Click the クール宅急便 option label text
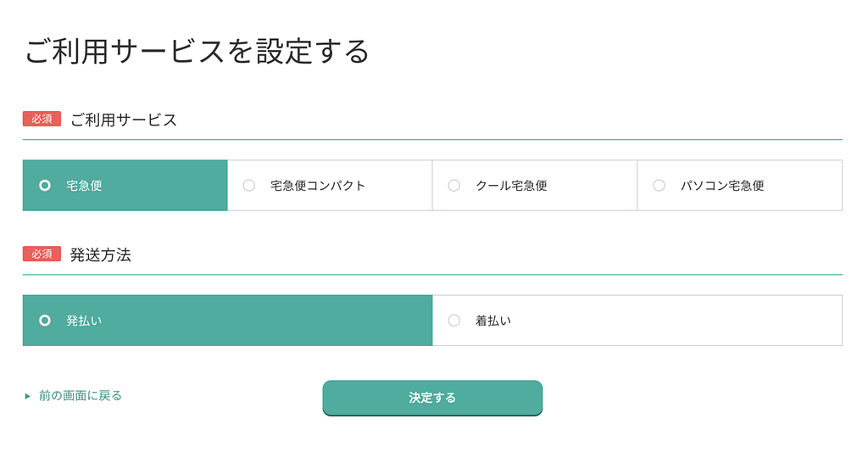 click(511, 185)
